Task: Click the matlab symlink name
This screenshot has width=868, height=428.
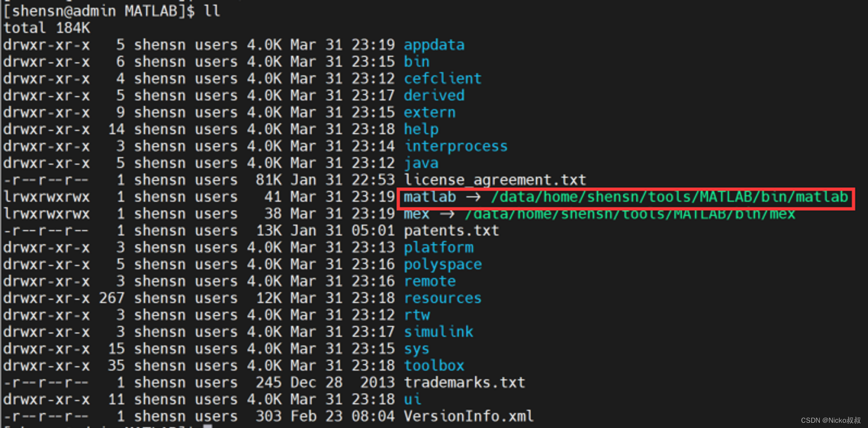Action: coord(430,197)
